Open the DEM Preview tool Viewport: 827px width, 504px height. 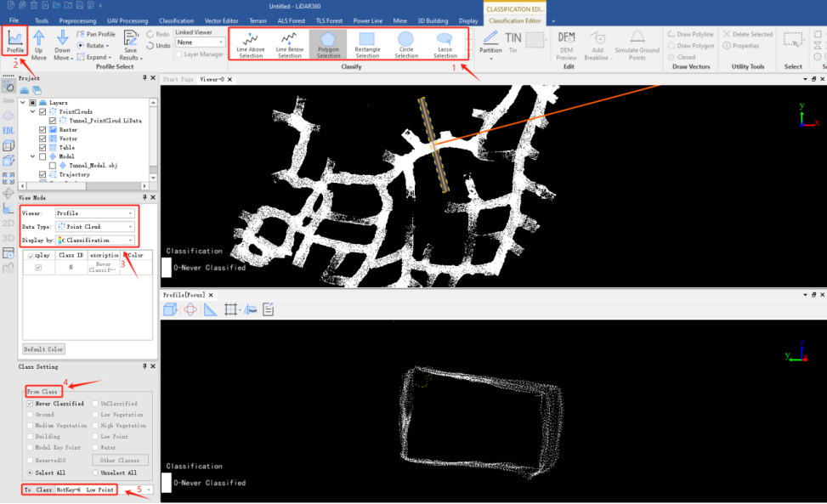coord(566,44)
